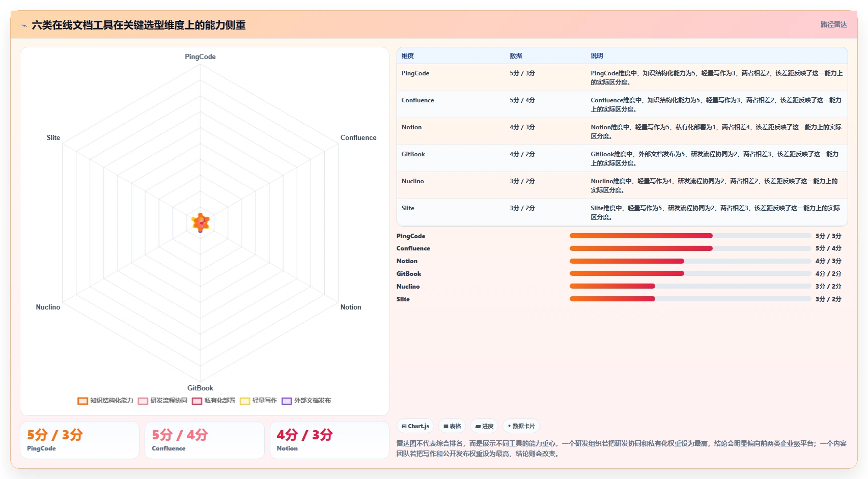
Task: Click the Nuclino axis label on radar chart
Action: (48, 307)
